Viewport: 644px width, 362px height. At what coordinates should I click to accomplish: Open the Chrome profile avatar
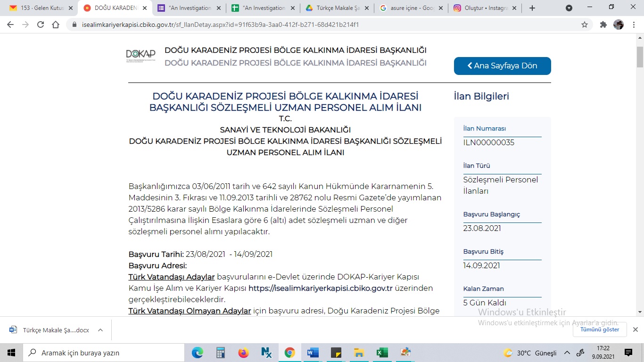(619, 25)
